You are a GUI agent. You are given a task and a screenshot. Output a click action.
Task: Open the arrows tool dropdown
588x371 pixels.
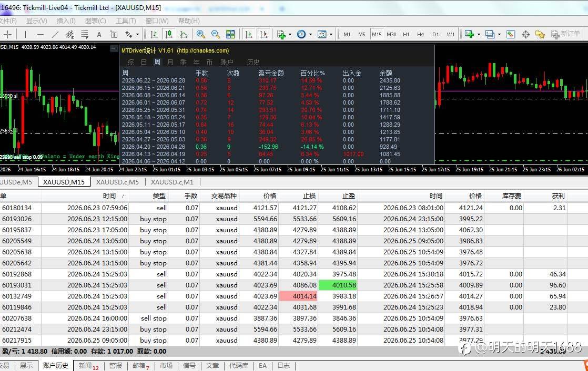[137, 35]
